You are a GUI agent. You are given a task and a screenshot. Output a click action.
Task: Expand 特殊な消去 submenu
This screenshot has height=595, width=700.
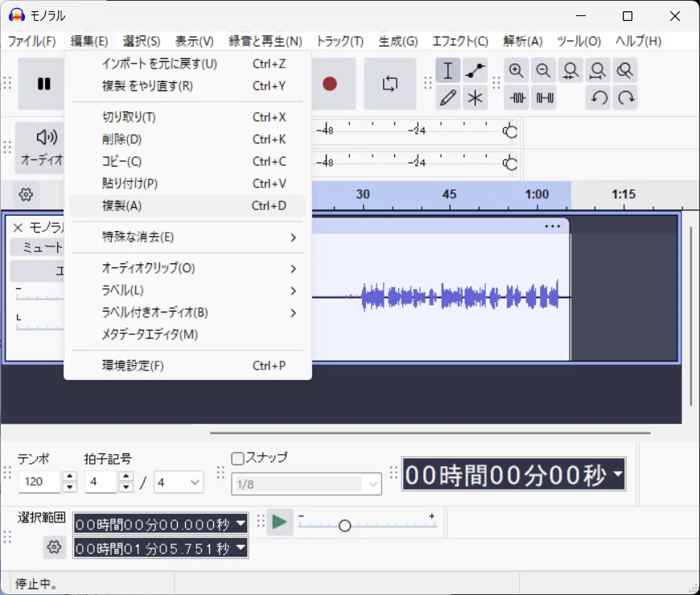(x=187, y=238)
